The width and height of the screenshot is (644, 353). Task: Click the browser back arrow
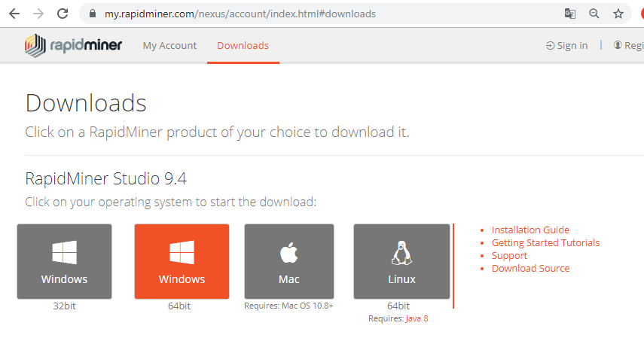(x=14, y=14)
